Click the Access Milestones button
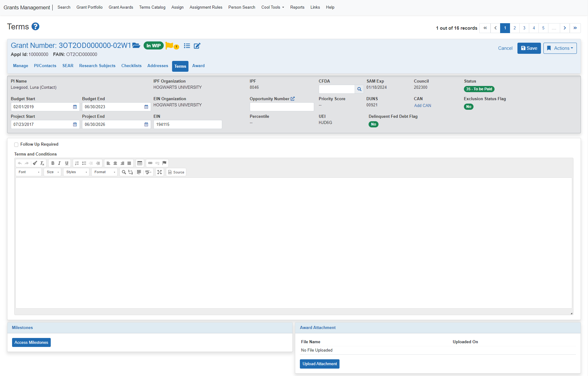This screenshot has height=376, width=588. click(31, 342)
